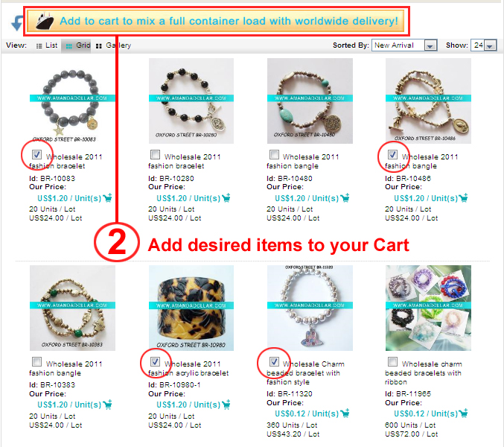Uncheck the box for bracelet BR-10083
Image resolution: width=504 pixels, height=447 pixels.
click(x=36, y=155)
